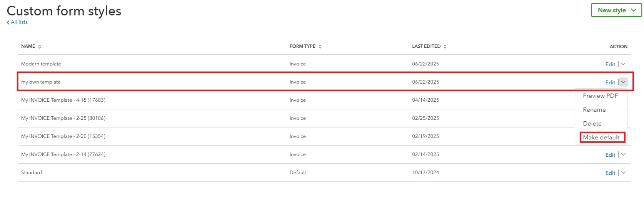
Task: Open New style dropdown arrow
Action: (x=634, y=10)
